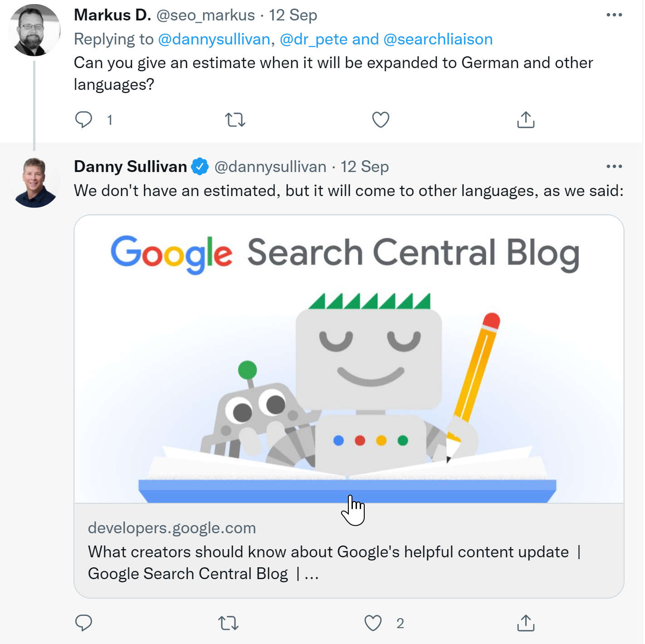Open the more options menu on Danny's tweet

[615, 166]
